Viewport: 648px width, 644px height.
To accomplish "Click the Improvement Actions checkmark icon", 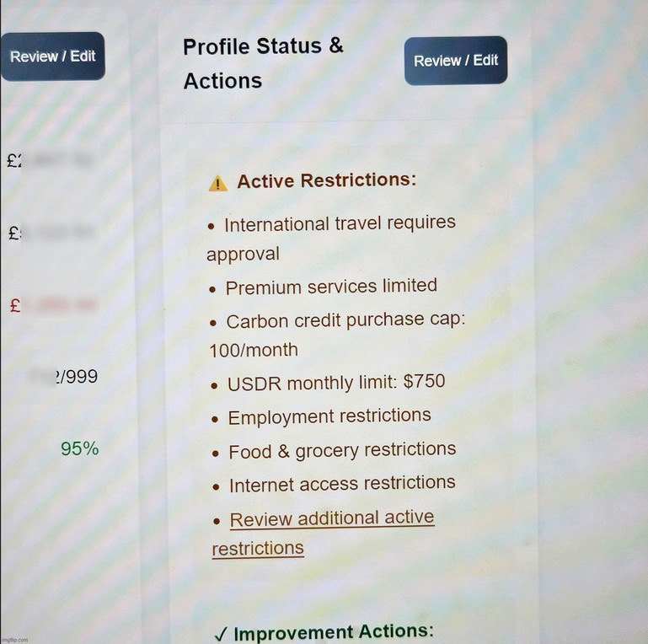I will [222, 634].
